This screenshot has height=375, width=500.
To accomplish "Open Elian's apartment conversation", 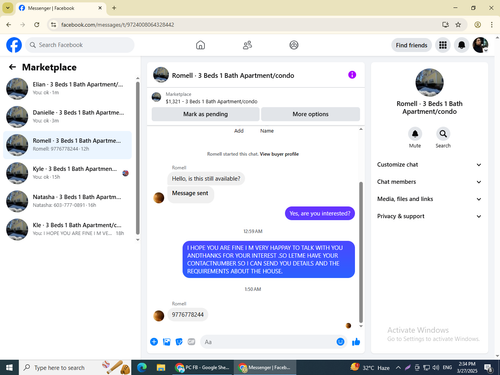I will 67,89.
